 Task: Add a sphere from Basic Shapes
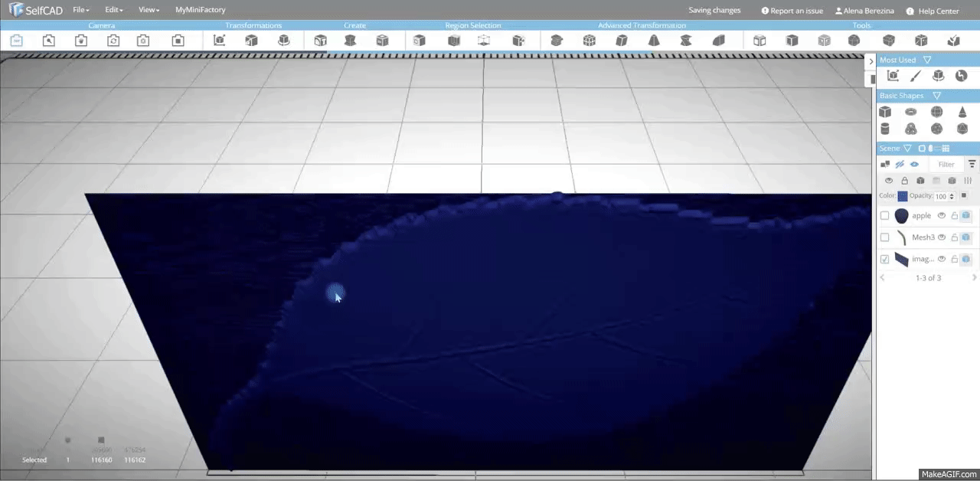(936, 112)
